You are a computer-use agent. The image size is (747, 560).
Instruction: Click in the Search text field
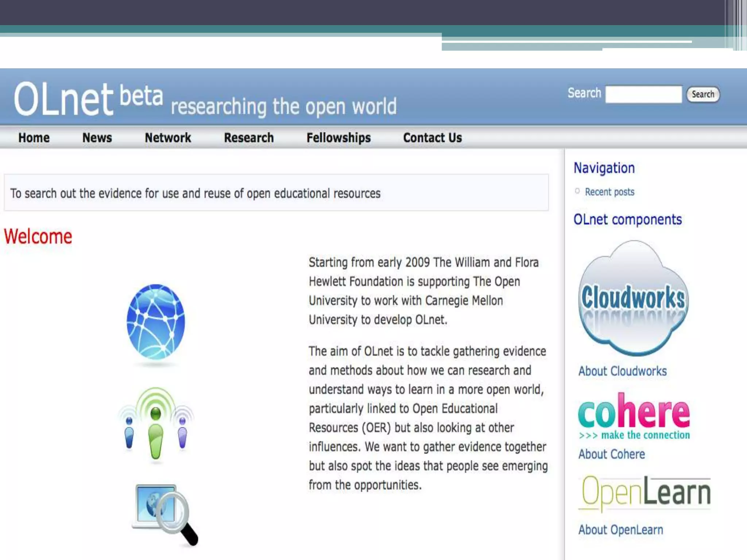643,94
